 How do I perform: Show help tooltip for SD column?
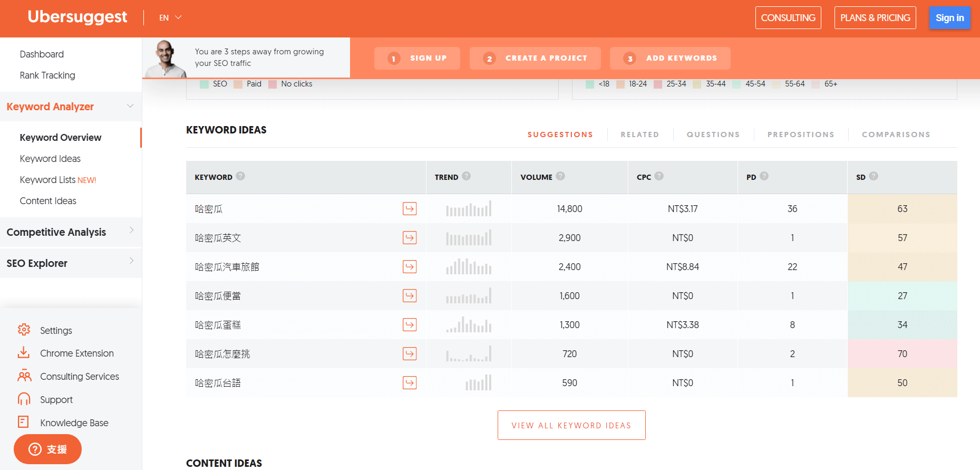874,176
